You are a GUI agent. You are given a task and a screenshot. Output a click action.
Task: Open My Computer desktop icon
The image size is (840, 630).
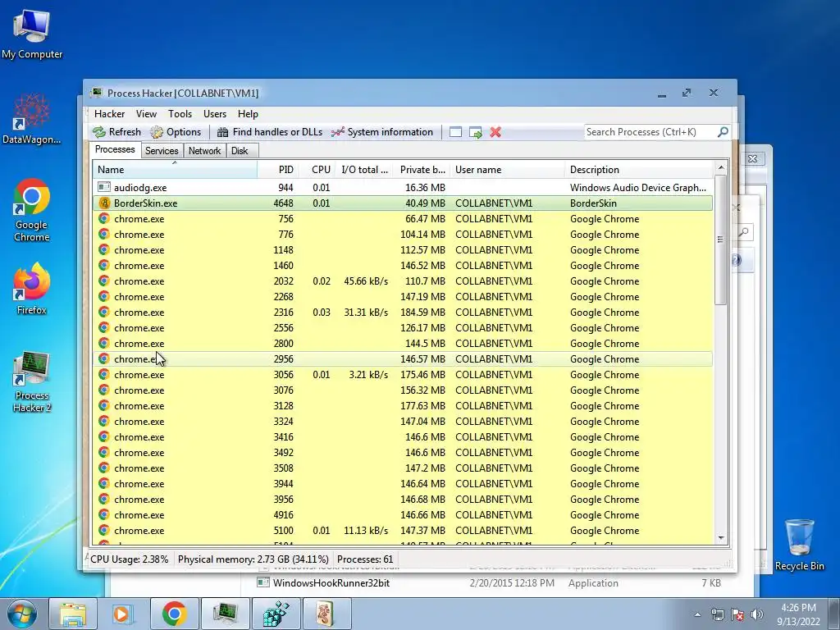(x=32, y=34)
